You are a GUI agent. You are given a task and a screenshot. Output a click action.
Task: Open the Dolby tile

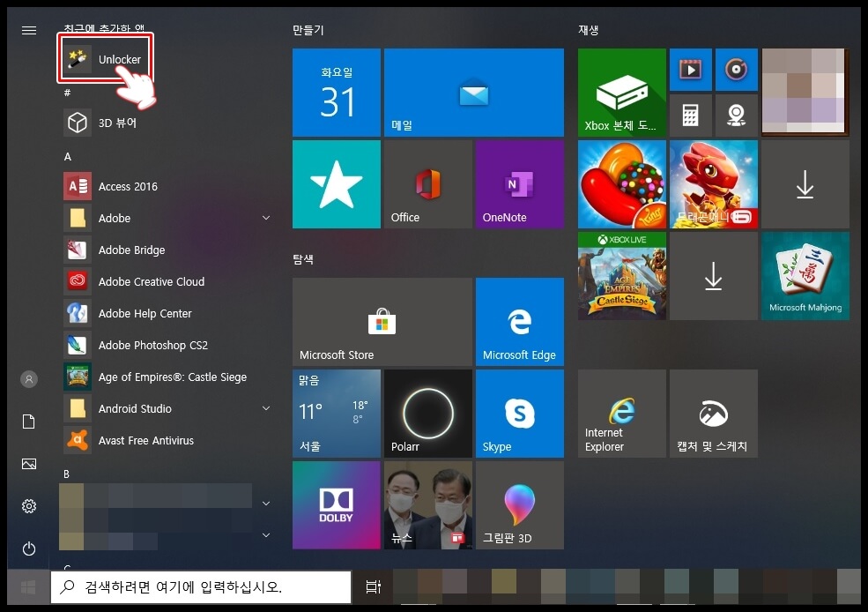point(337,505)
